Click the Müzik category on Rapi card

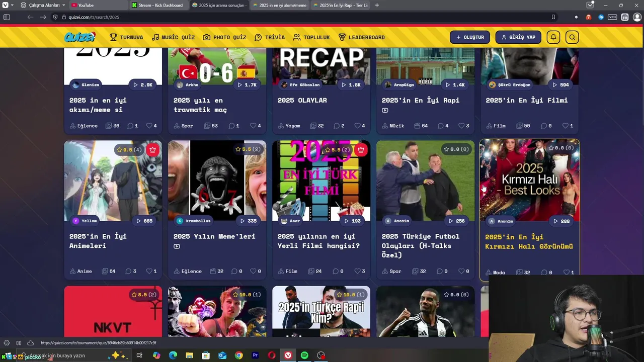click(393, 126)
